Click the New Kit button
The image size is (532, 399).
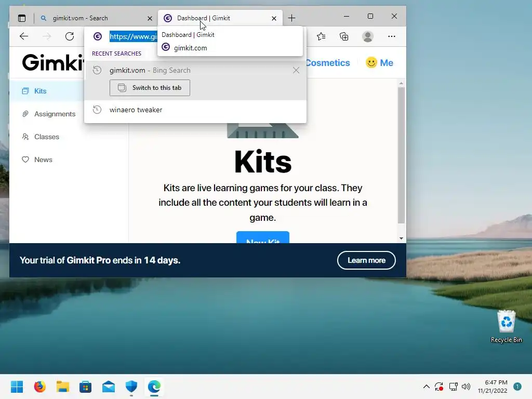pyautogui.click(x=262, y=237)
